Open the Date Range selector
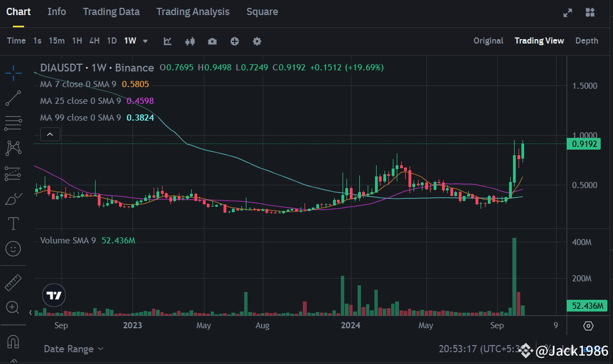 tap(73, 348)
